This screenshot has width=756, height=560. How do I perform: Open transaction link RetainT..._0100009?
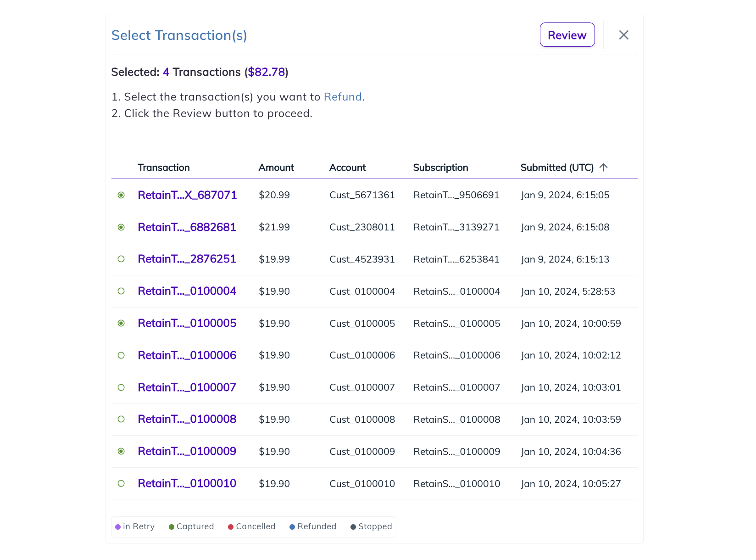(x=187, y=451)
